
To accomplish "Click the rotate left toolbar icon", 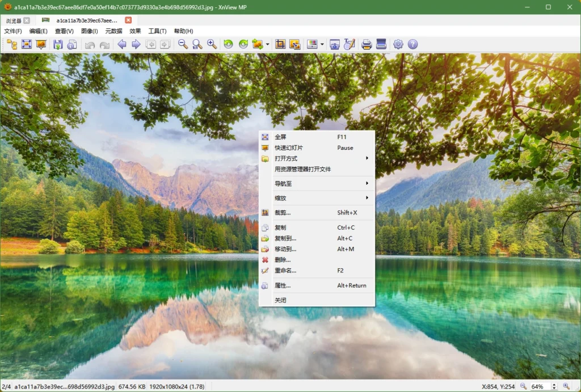I will point(228,44).
